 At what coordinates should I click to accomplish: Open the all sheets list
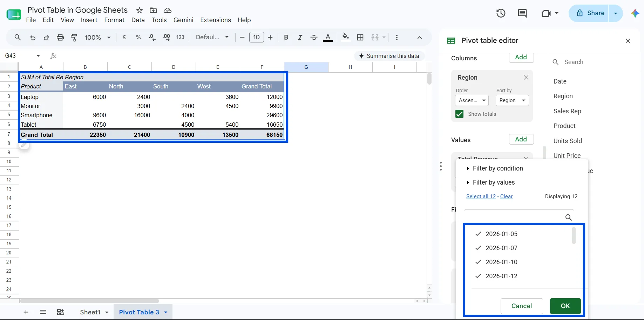(x=43, y=312)
